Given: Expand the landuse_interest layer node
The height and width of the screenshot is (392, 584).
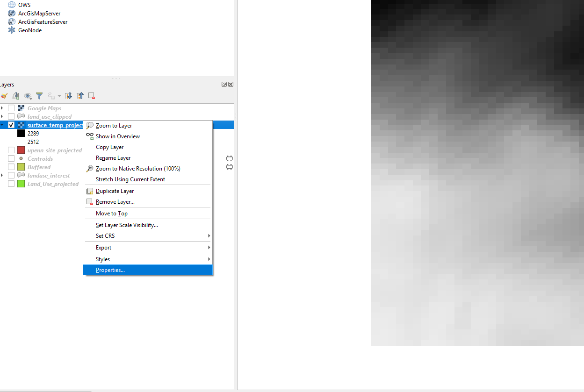Looking at the screenshot, I should click(x=2, y=176).
